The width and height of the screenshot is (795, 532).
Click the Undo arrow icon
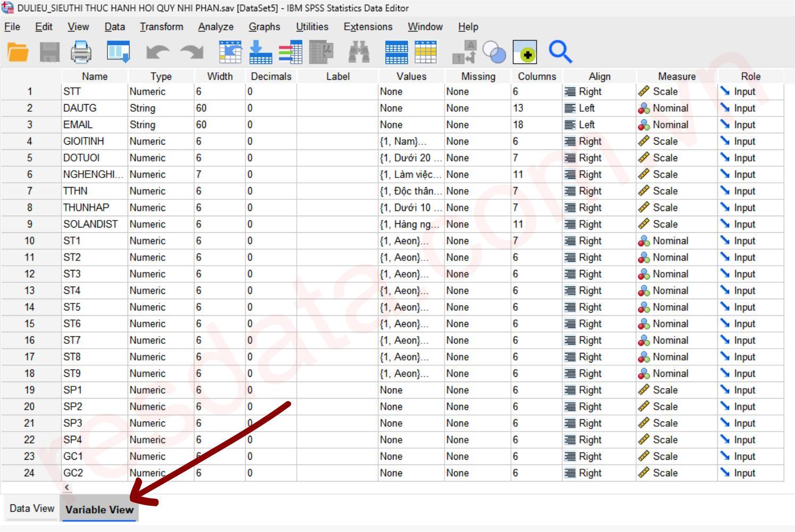[158, 52]
